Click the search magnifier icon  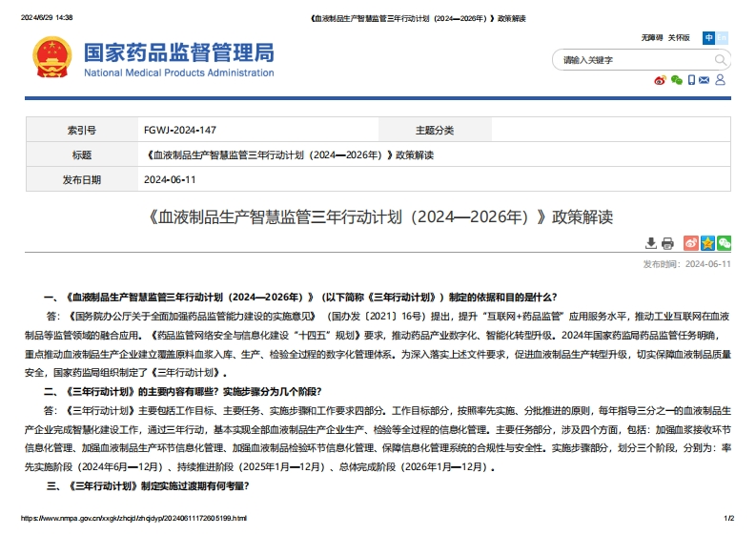coord(721,59)
